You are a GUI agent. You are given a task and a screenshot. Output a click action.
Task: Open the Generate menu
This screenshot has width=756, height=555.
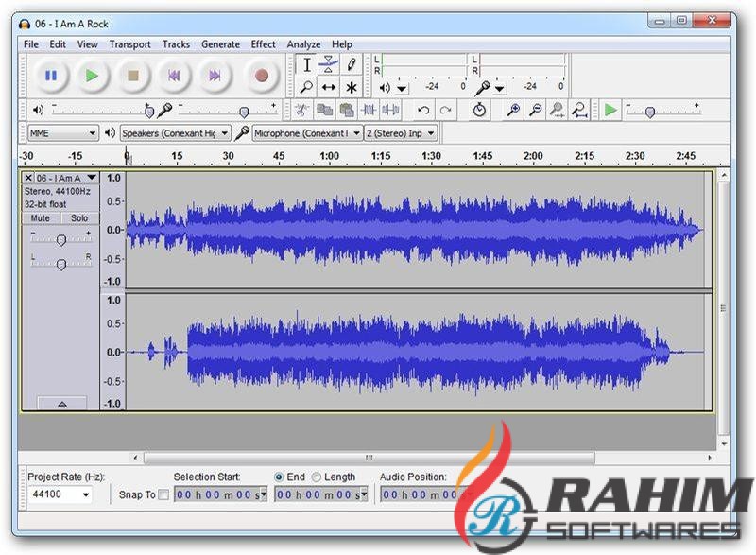click(220, 43)
